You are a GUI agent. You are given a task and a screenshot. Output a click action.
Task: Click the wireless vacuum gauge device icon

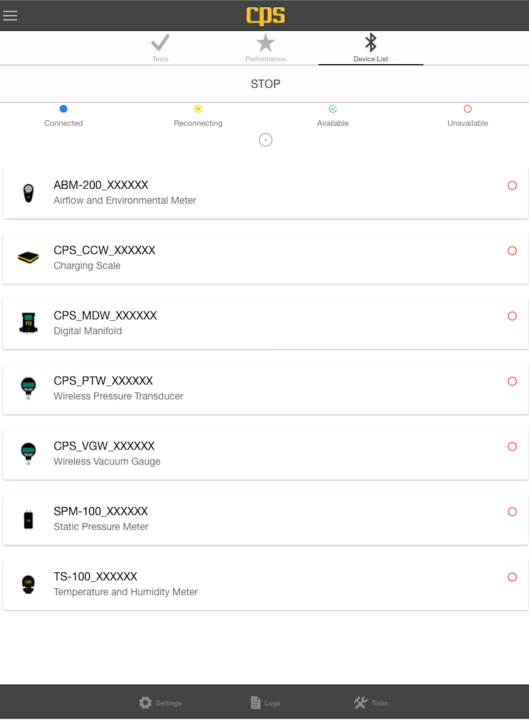28,453
